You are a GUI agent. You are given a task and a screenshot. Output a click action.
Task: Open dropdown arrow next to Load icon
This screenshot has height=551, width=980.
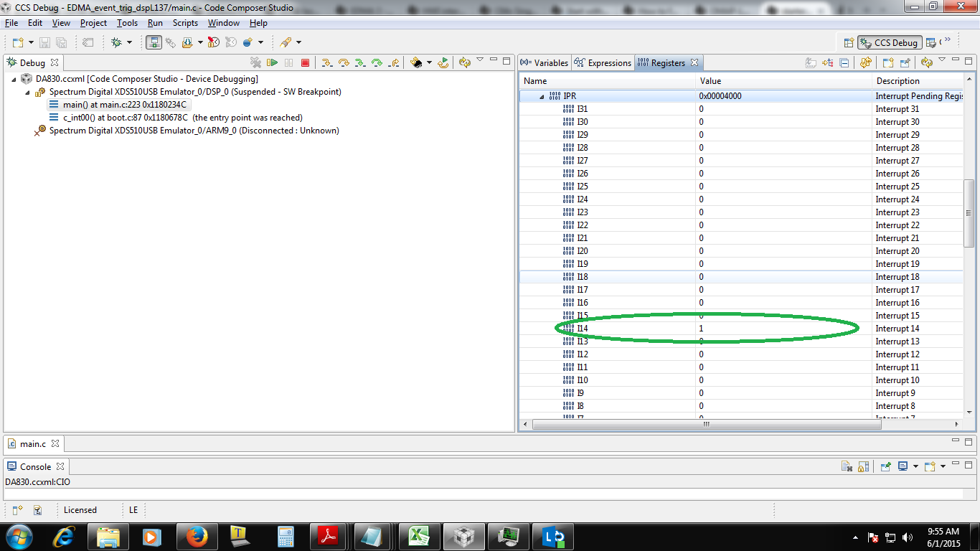tap(199, 42)
